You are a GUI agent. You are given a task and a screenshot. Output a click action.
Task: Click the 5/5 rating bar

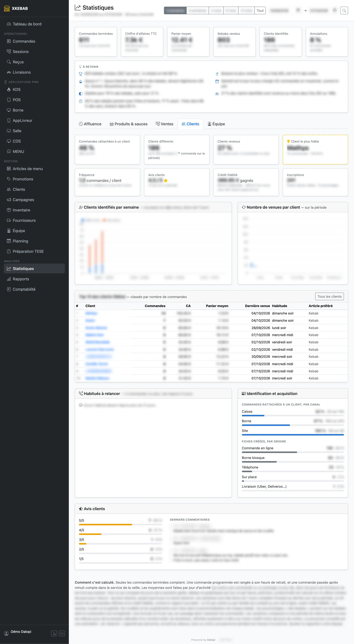pyautogui.click(x=120, y=524)
